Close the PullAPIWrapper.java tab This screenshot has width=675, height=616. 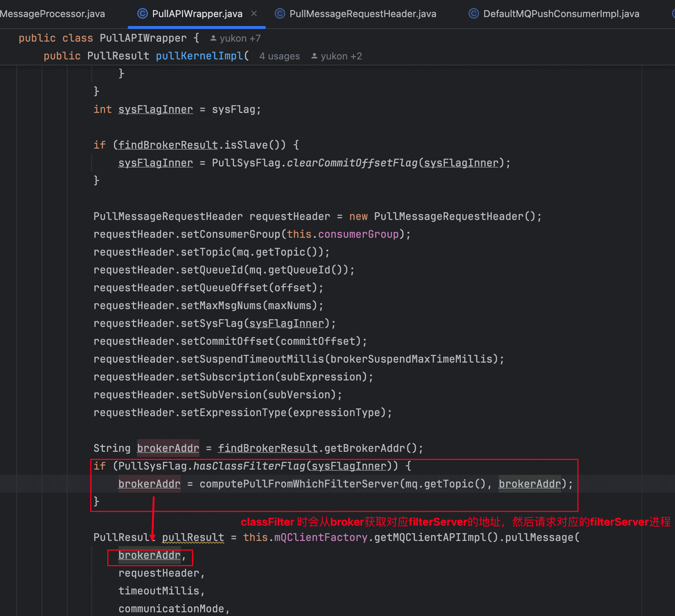(254, 14)
